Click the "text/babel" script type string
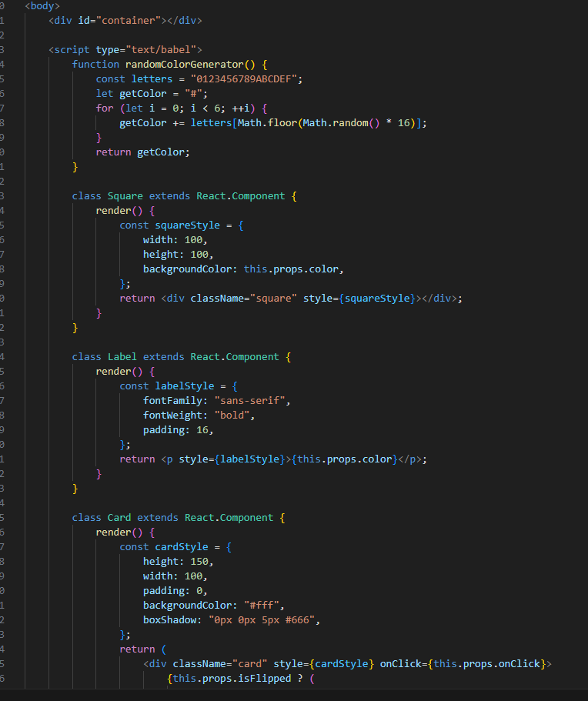 161,49
